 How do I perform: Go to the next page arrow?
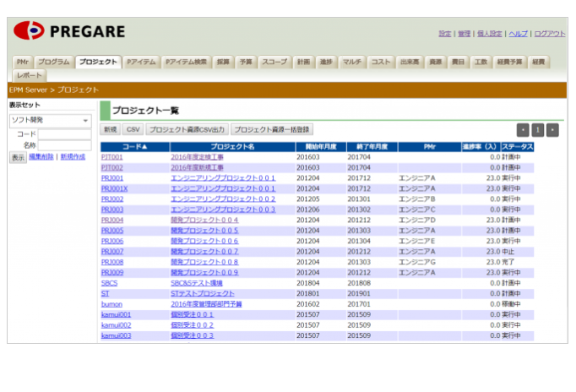[552, 130]
